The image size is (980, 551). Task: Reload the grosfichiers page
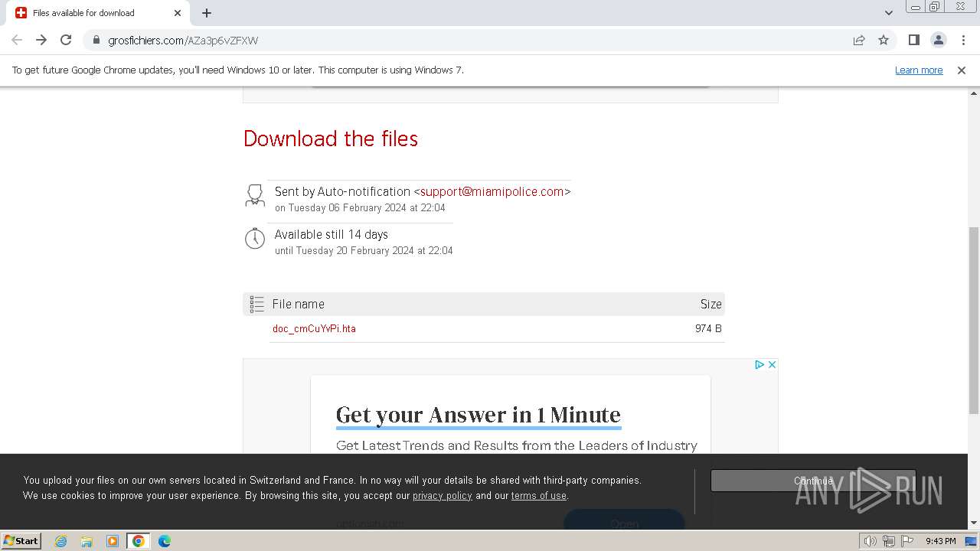coord(66,40)
